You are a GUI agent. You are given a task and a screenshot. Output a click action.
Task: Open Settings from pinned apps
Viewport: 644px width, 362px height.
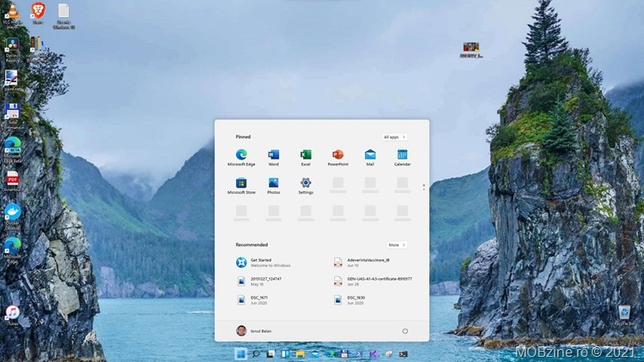[x=306, y=184]
